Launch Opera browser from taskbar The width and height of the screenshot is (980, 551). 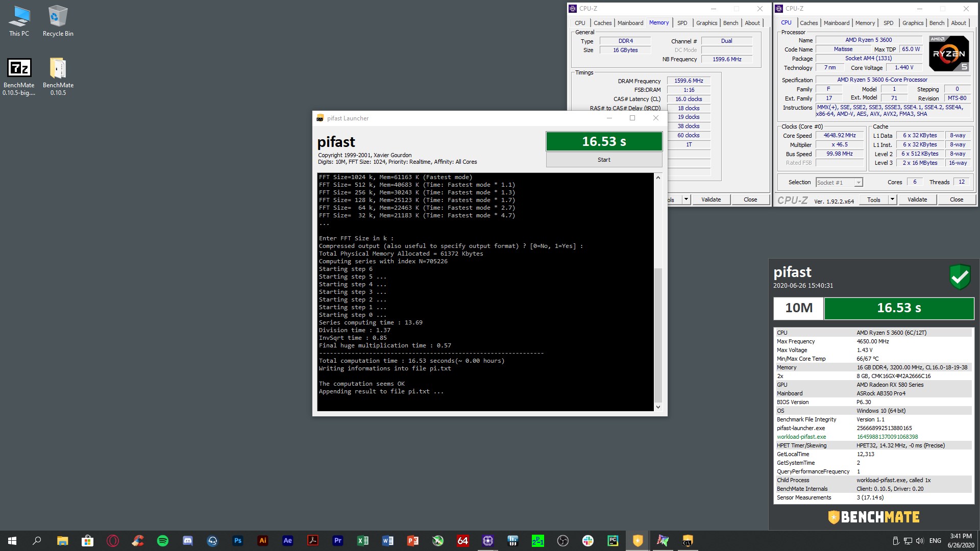click(x=112, y=541)
